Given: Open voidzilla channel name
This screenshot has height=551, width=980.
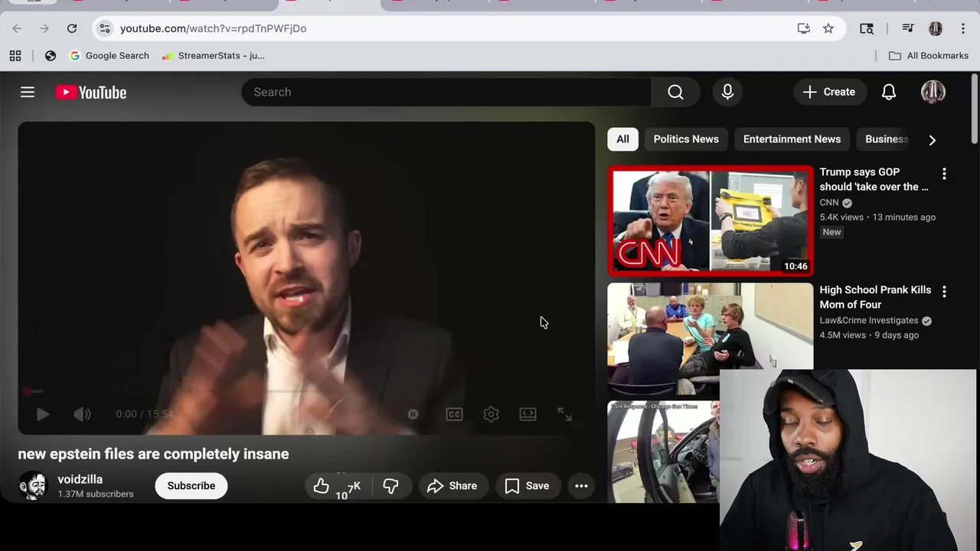Looking at the screenshot, I should coord(80,479).
